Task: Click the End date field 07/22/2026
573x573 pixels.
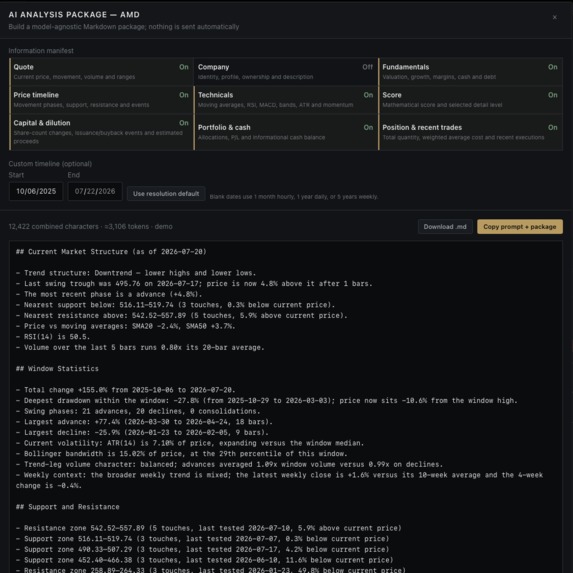Action: pos(95,191)
